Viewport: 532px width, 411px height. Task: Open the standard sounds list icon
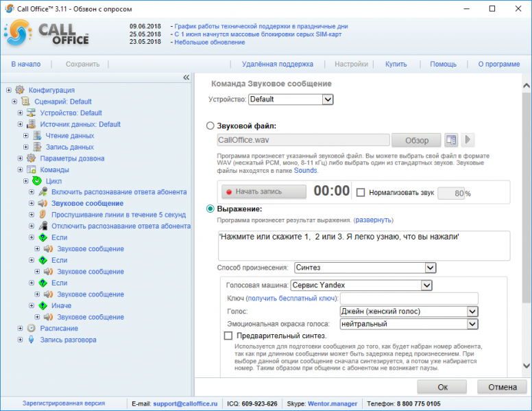[451, 139]
